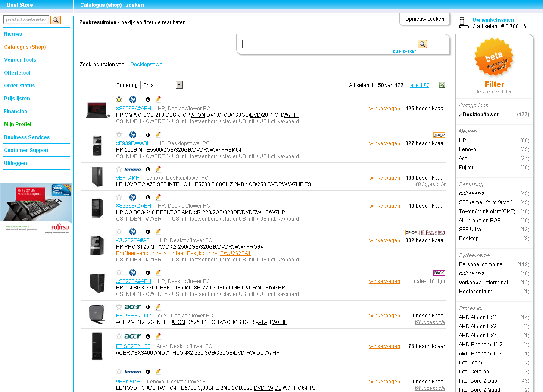Viewport: 543px width, 392px height.
Task: Toggle favorite star for XS326EA#ABH
Action: click(119, 197)
